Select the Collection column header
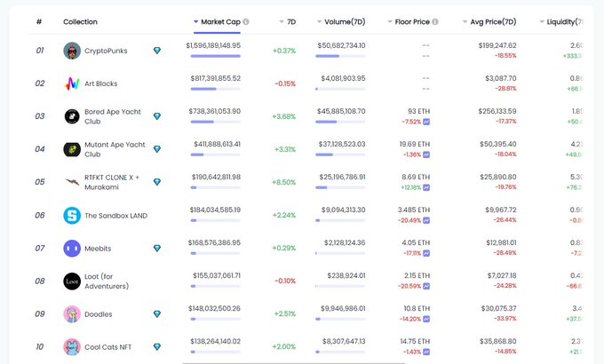Image resolution: width=604 pixels, height=364 pixels. (x=80, y=21)
